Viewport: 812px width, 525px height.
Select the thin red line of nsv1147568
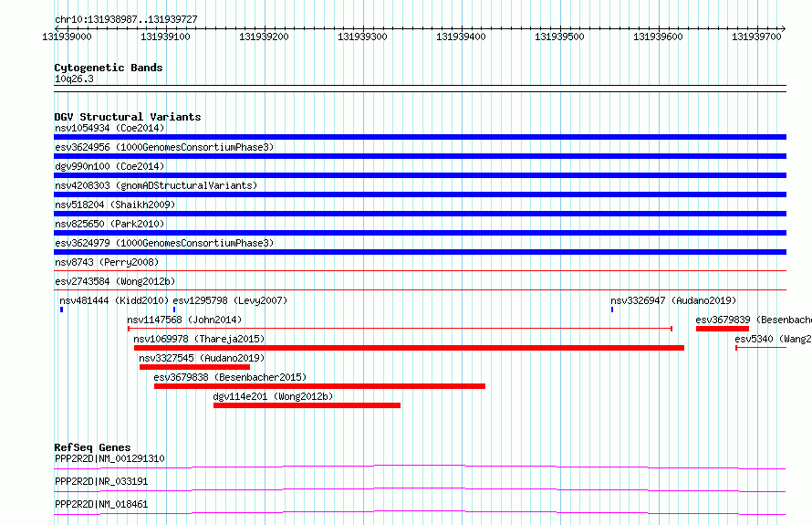tap(400, 329)
